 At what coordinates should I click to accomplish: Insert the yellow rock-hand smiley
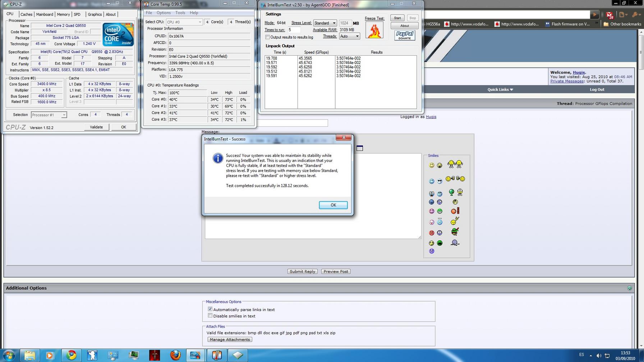point(455,221)
